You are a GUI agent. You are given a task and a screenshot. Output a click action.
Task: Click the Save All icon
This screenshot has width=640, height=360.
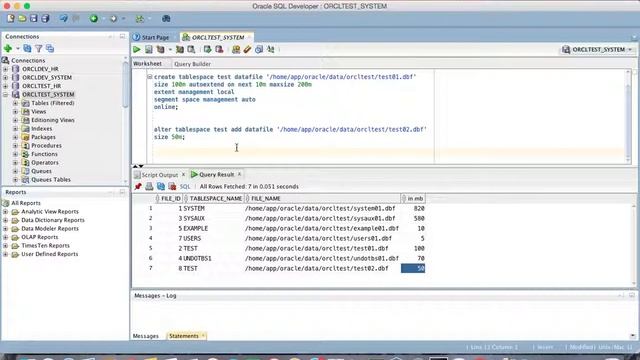pos(45,18)
